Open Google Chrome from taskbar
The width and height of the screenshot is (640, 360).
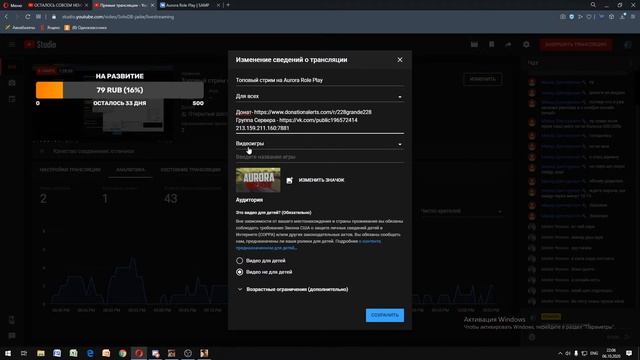[x=122, y=353]
